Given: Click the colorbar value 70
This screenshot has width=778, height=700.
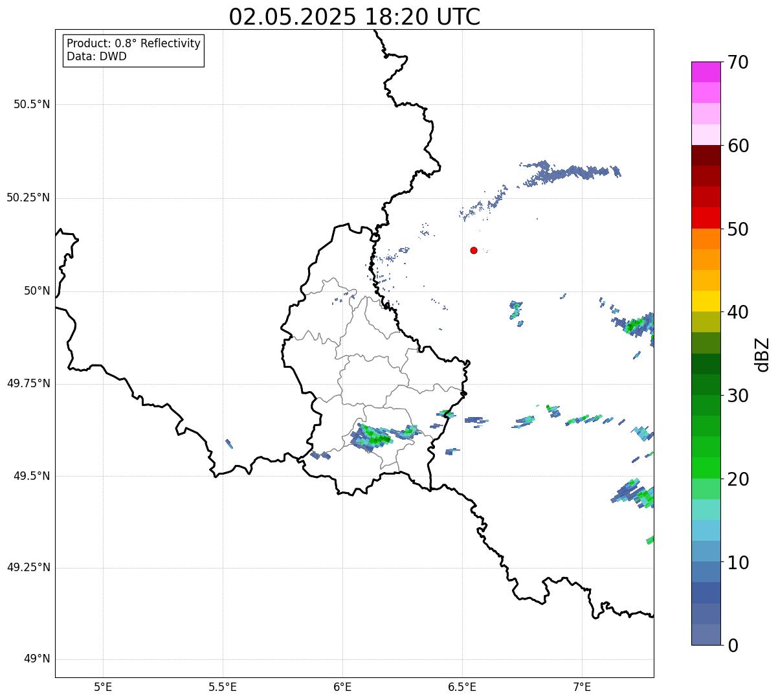Looking at the screenshot, I should click(x=738, y=62).
